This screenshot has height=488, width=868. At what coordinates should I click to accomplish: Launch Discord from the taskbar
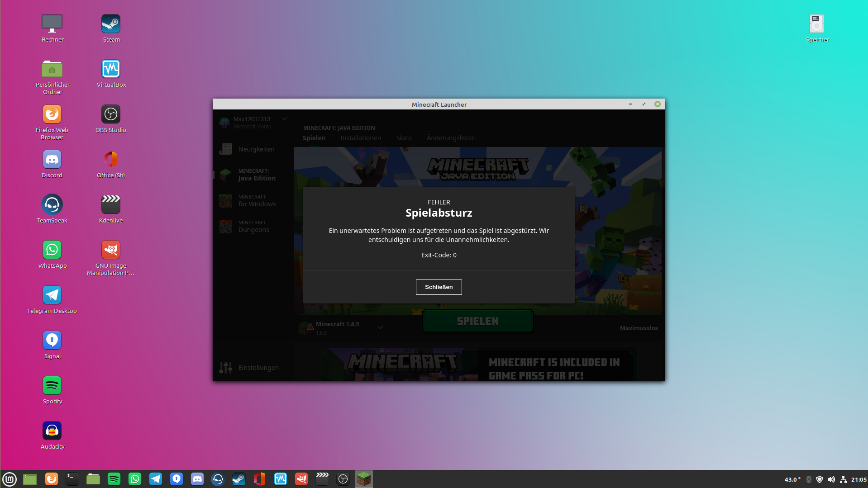pyautogui.click(x=197, y=479)
